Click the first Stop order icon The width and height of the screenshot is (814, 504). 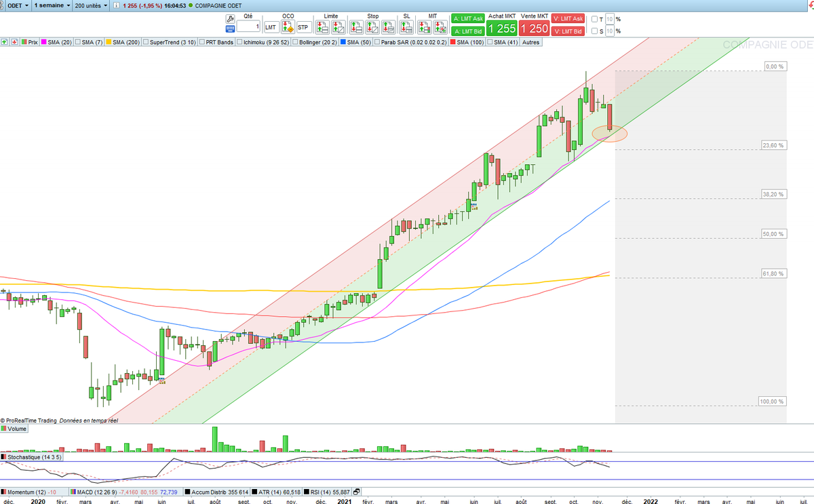[357, 27]
